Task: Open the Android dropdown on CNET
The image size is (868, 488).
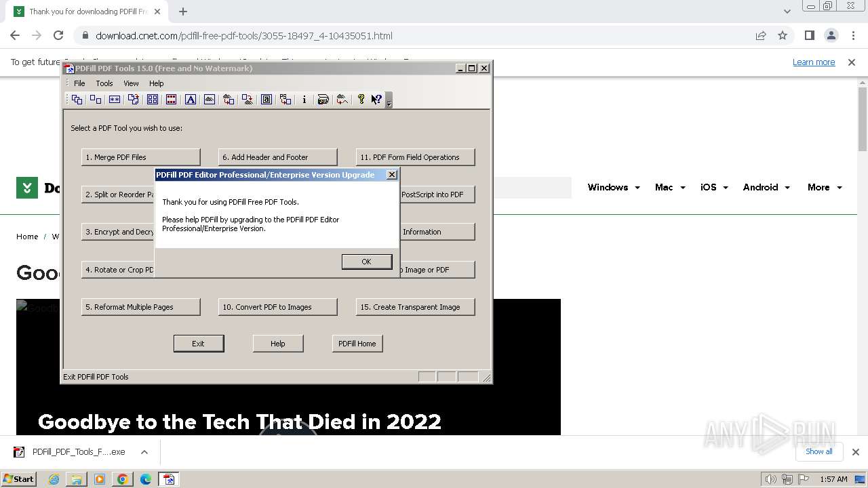Action: coord(766,187)
